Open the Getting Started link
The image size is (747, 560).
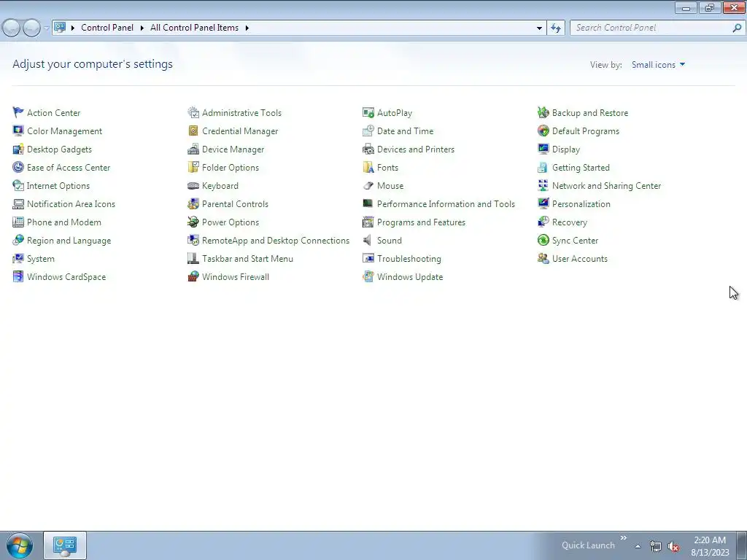pyautogui.click(x=581, y=168)
